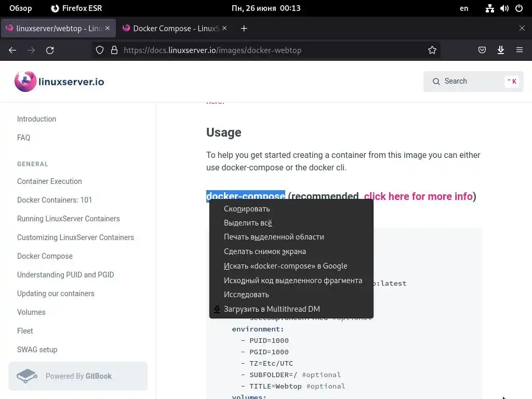
Task: Open the en keyboard layout selector
Action: pyautogui.click(x=464, y=8)
